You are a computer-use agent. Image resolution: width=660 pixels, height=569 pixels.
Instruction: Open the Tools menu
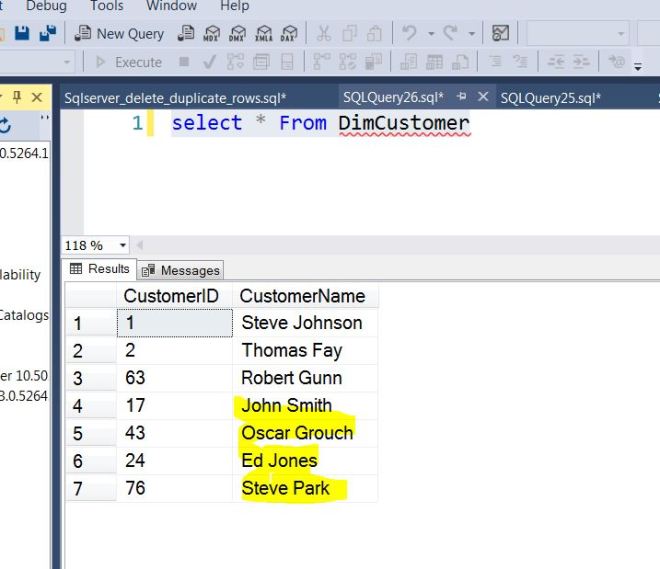(107, 6)
